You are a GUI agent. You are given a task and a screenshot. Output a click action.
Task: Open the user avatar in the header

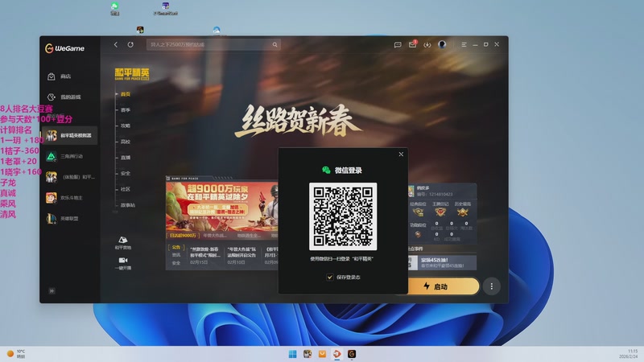click(442, 44)
